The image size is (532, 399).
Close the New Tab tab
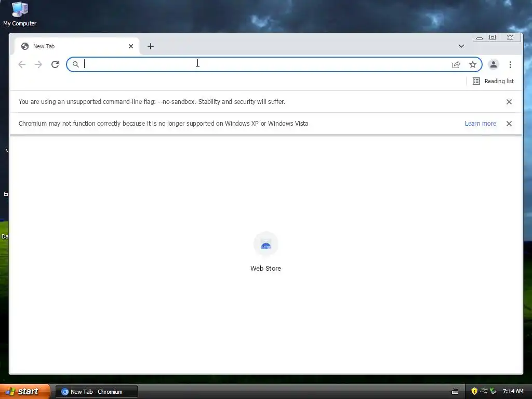click(x=131, y=46)
